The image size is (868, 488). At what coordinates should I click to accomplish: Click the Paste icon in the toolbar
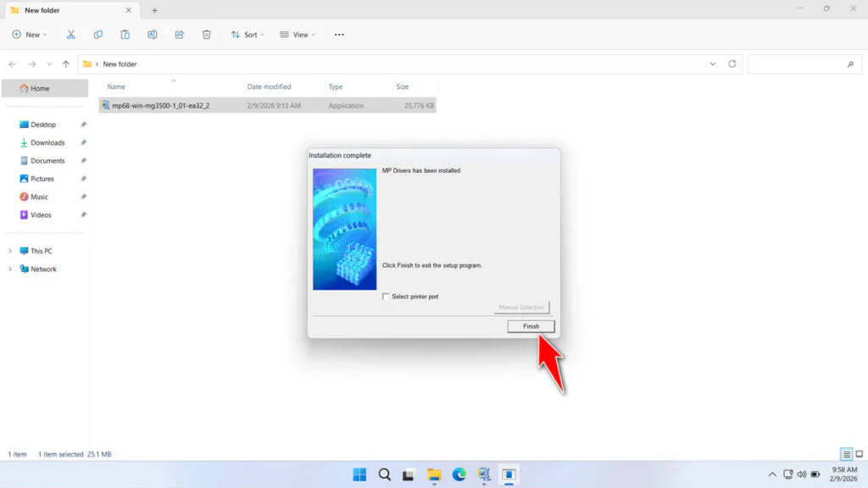[125, 34]
